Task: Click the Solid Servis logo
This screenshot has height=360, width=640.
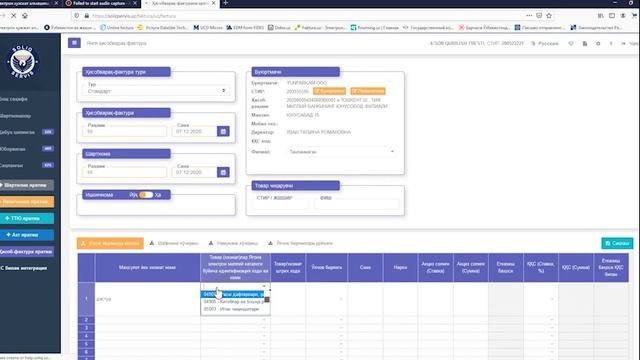Action: (x=22, y=62)
